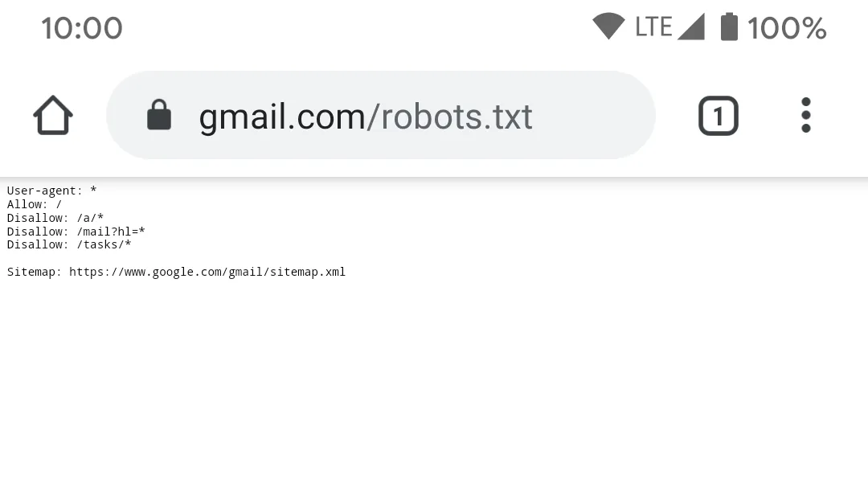868x488 pixels.
Task: Tap the gmail.com domain in URL bar
Action: coord(282,117)
